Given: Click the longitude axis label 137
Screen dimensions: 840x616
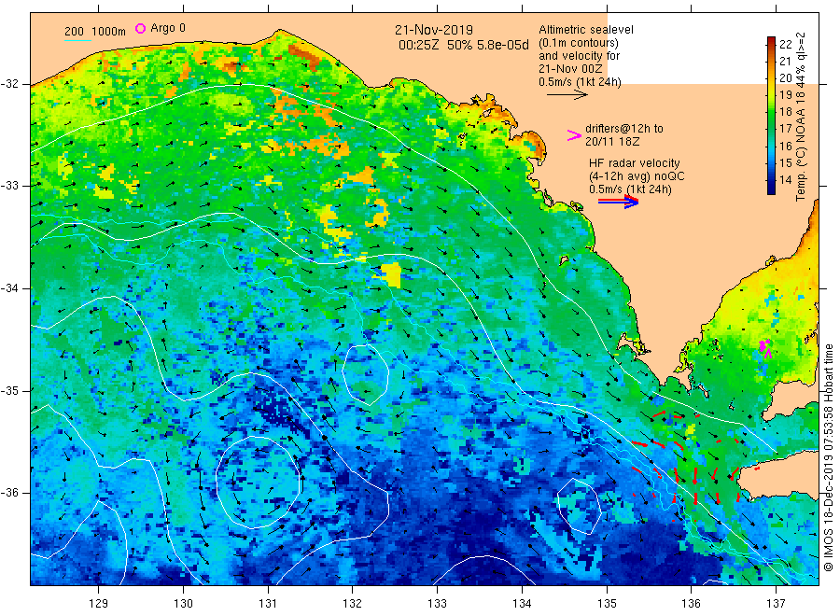Looking at the screenshot, I should (776, 604).
